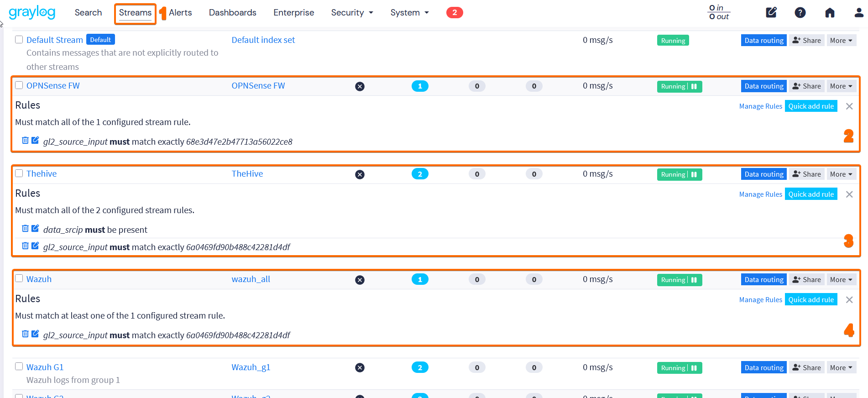Open Manage Rules for Thehive

pyautogui.click(x=761, y=194)
